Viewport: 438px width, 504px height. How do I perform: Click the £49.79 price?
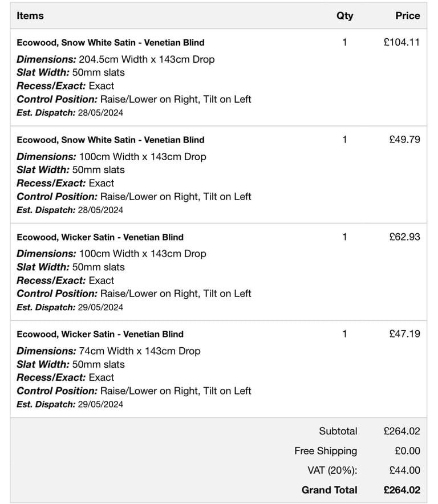404,140
